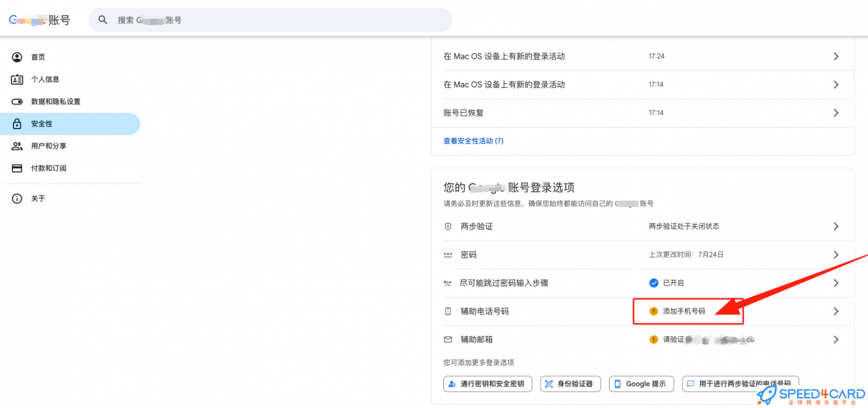The height and width of the screenshot is (408, 868).
Task: Click the 安全性 lock icon
Action: [17, 124]
